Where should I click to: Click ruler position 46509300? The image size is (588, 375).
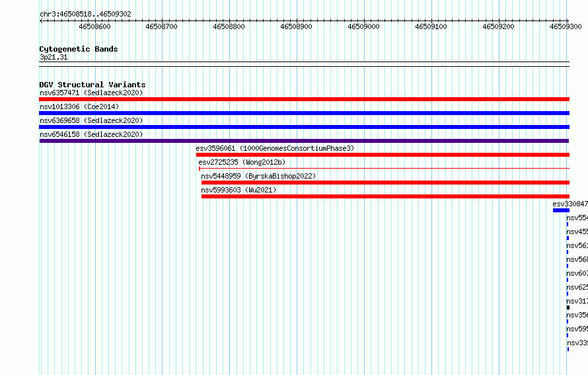566,26
